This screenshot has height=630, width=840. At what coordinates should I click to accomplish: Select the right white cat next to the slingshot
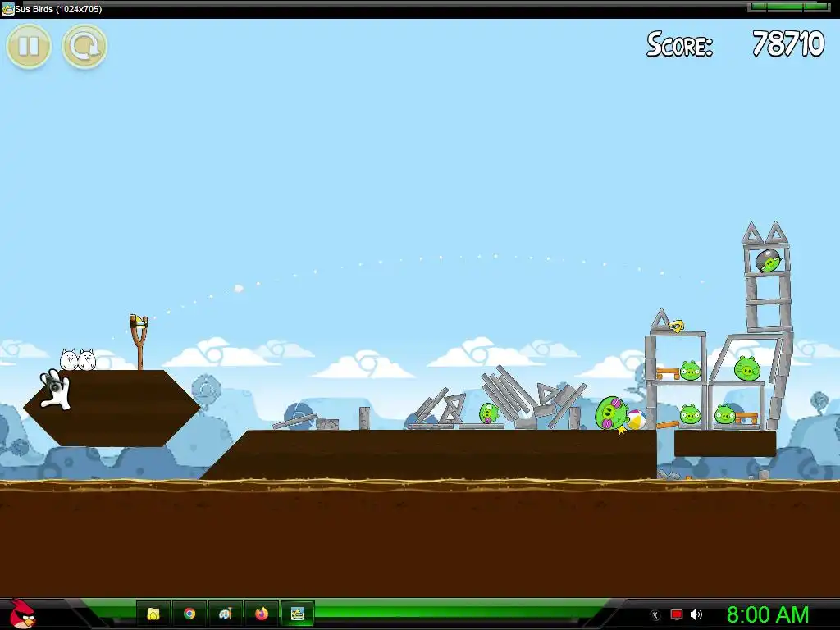(x=87, y=359)
